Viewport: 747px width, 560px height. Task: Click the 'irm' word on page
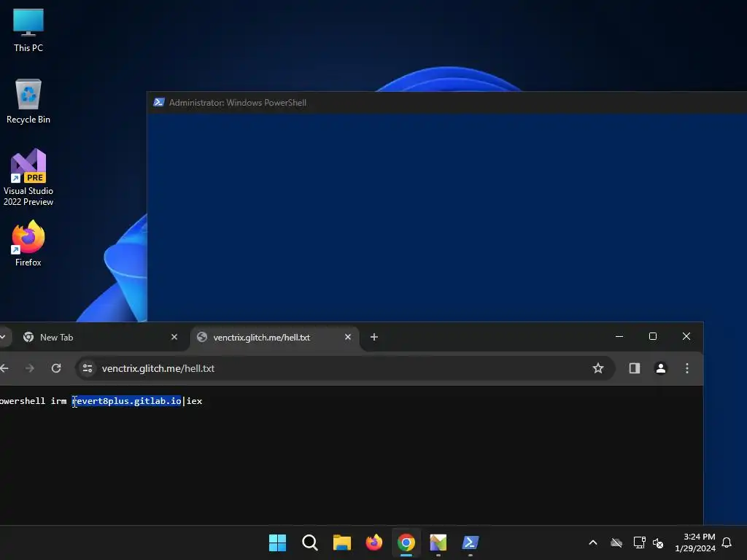click(x=58, y=401)
